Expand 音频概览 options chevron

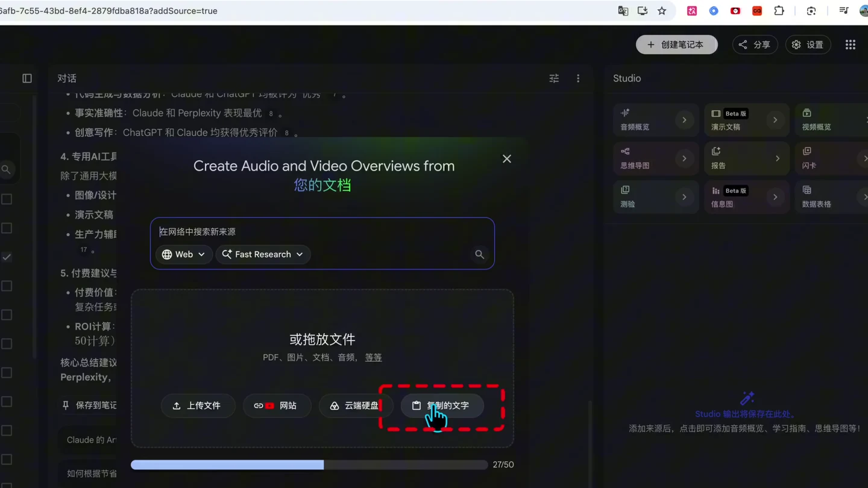[x=684, y=120]
